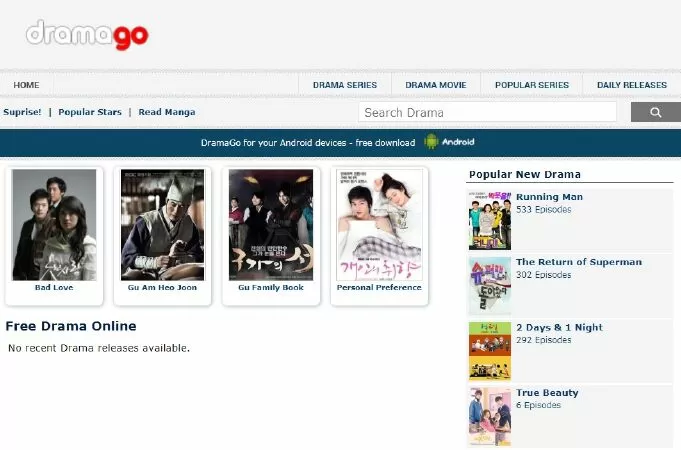Click the 'Popular New Drama' heading
Screen dimensions: 681x450
[525, 174]
